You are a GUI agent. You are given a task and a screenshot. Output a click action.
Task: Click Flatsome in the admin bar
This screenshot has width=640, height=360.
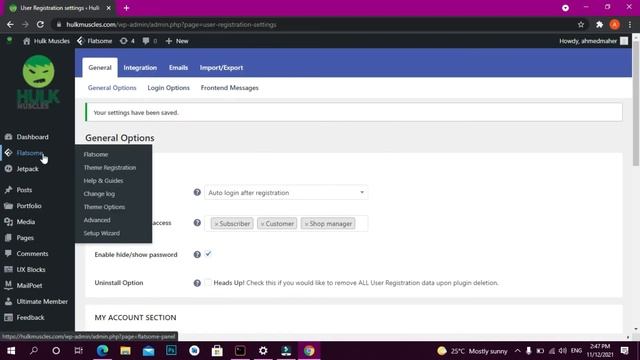(x=95, y=41)
